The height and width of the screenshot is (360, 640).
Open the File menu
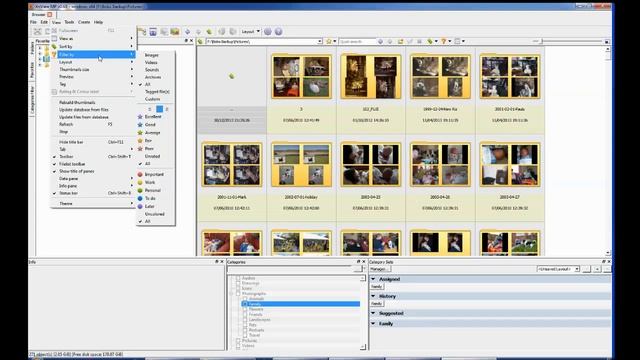[33, 22]
